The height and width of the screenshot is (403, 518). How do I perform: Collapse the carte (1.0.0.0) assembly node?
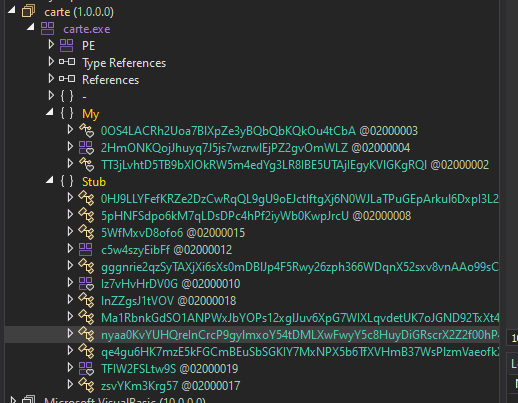pyautogui.click(x=12, y=10)
